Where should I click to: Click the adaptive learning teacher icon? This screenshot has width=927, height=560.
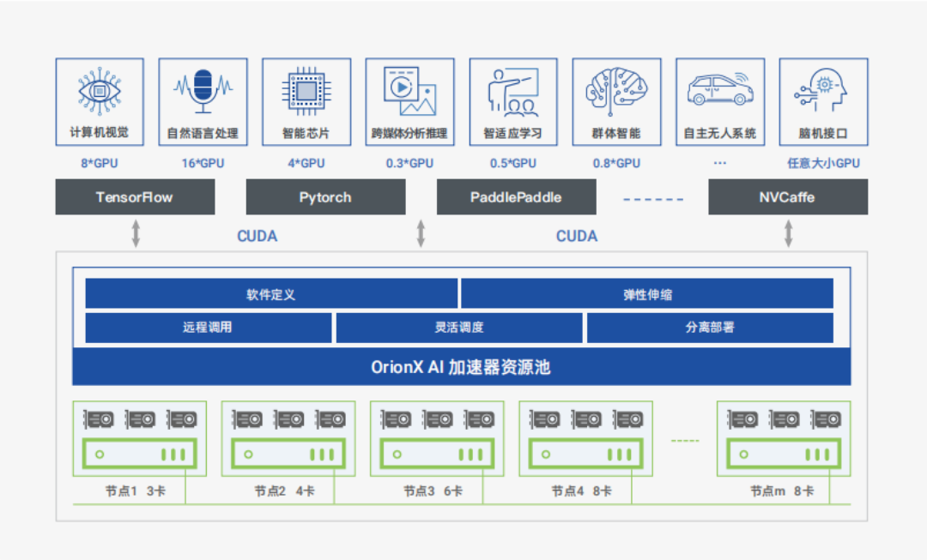pyautogui.click(x=512, y=91)
